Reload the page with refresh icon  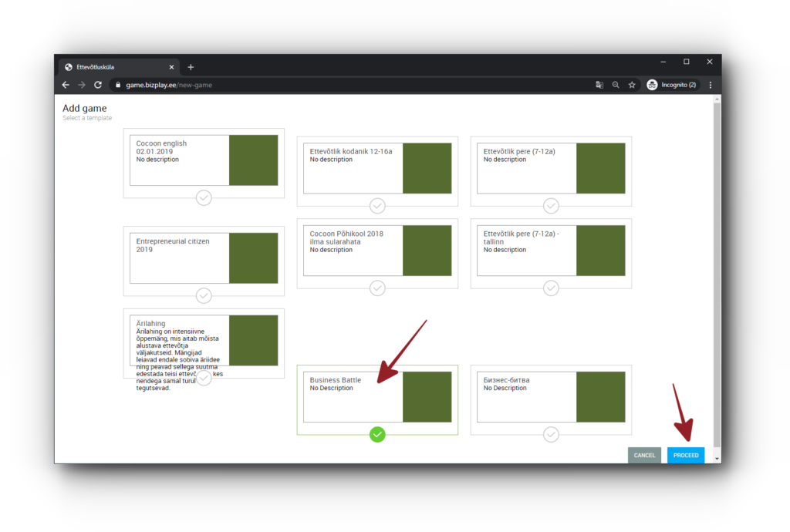(x=98, y=85)
